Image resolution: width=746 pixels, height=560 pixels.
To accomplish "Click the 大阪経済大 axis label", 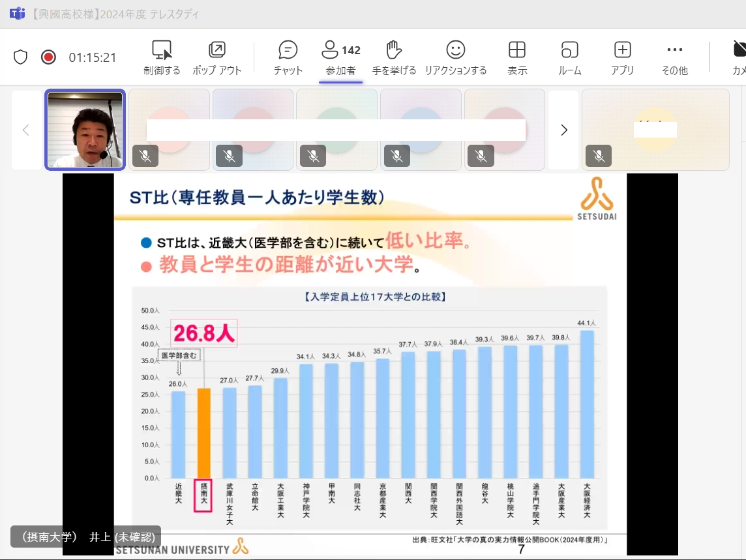I will click(x=587, y=501).
